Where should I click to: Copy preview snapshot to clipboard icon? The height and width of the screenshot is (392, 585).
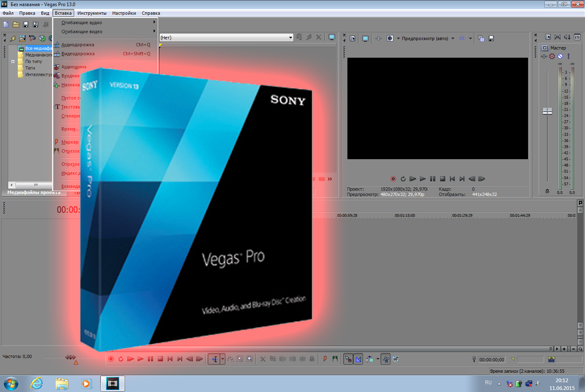[x=481, y=38]
